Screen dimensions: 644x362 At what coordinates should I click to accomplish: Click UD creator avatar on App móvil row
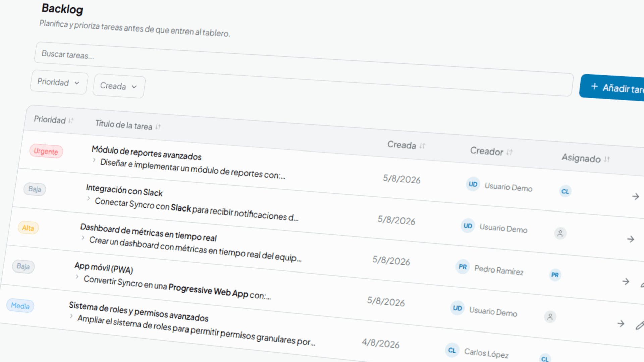click(458, 308)
